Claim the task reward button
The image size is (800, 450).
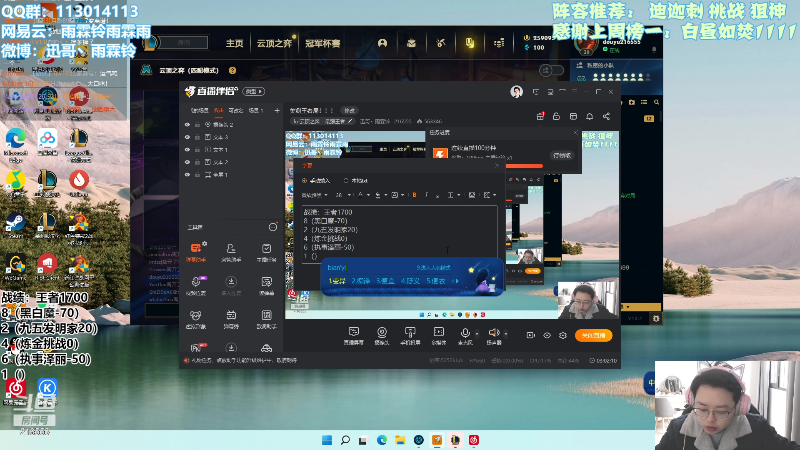pos(562,155)
